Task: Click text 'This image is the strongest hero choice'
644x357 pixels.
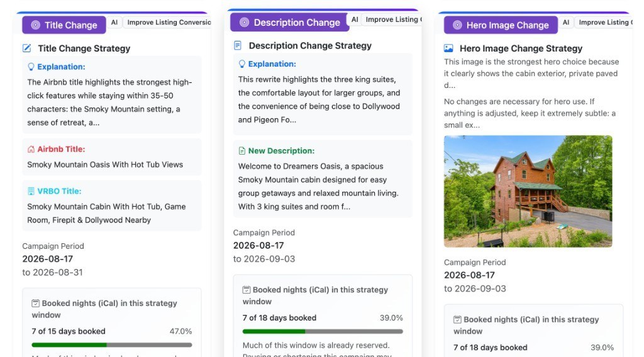Action: tap(516, 62)
